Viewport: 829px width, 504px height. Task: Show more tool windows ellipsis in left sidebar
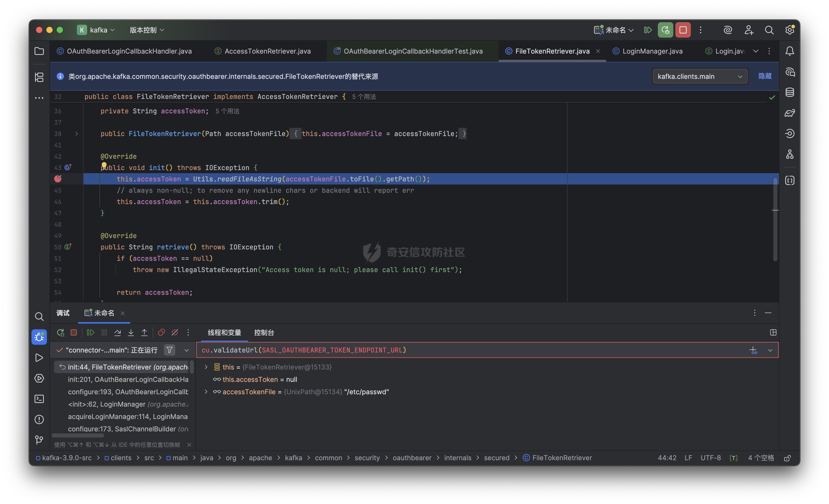[39, 98]
